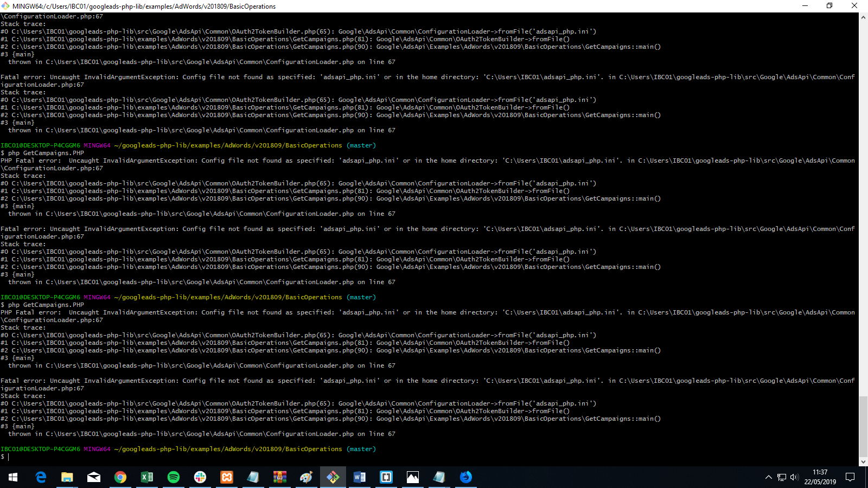Start the XAMPP control panel

coord(226,477)
